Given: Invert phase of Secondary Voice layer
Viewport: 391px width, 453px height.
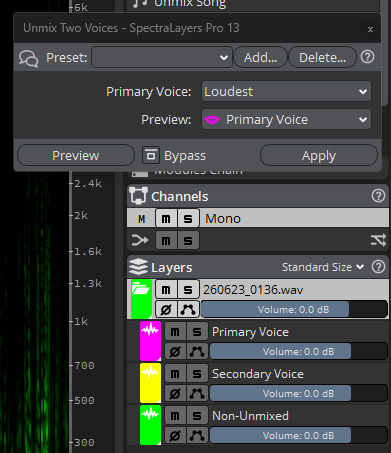Looking at the screenshot, I should pyautogui.click(x=175, y=393).
